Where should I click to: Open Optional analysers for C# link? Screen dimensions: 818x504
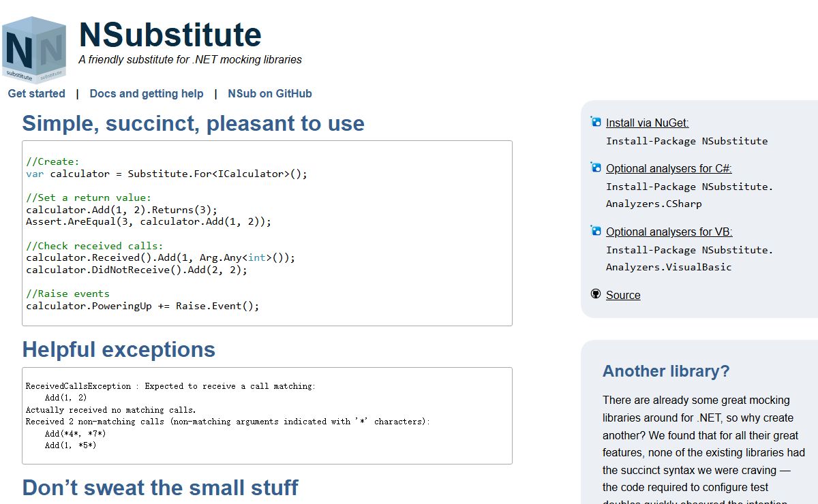[669, 169]
